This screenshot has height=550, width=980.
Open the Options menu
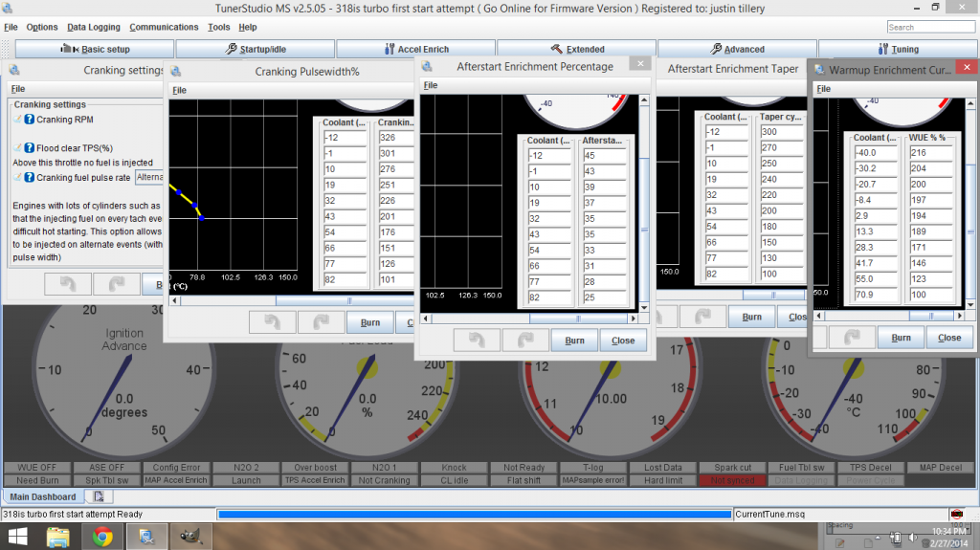(42, 27)
